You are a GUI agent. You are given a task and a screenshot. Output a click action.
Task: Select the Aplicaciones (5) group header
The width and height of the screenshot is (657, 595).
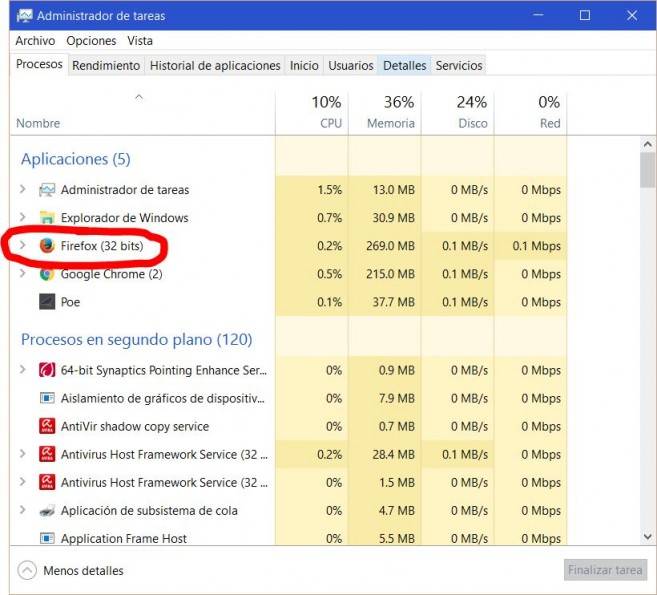point(76,159)
